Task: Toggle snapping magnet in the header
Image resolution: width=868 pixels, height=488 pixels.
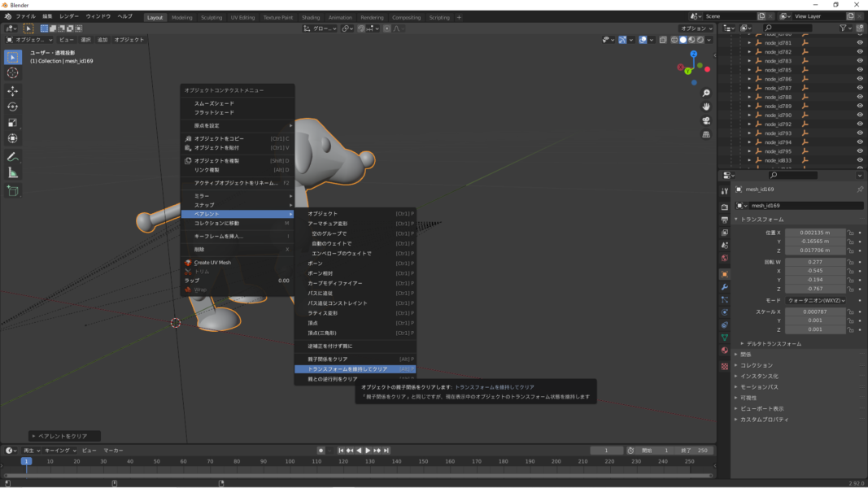Action: click(x=361, y=28)
